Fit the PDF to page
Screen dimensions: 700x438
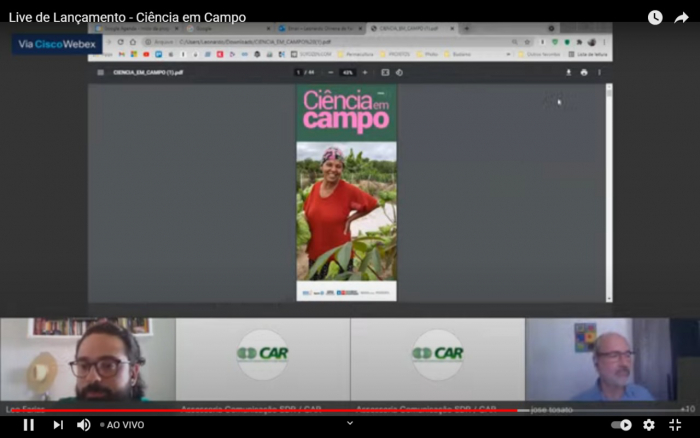click(x=385, y=72)
